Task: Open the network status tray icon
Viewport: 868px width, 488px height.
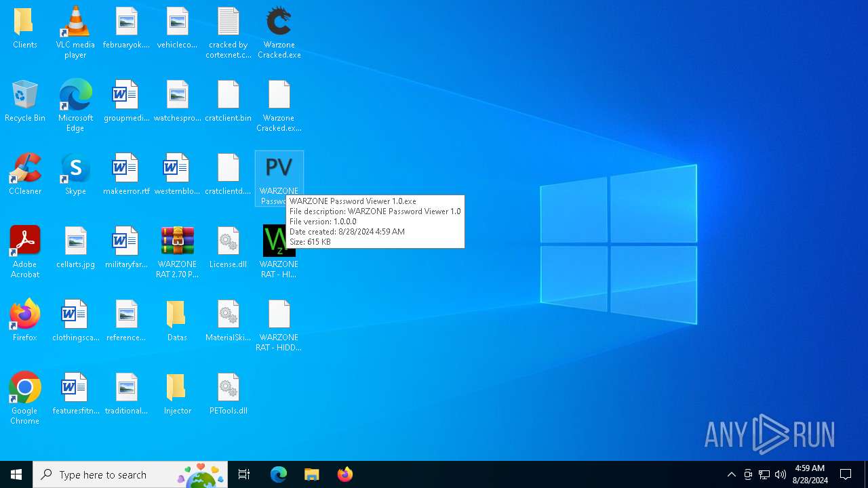Action: click(x=764, y=474)
